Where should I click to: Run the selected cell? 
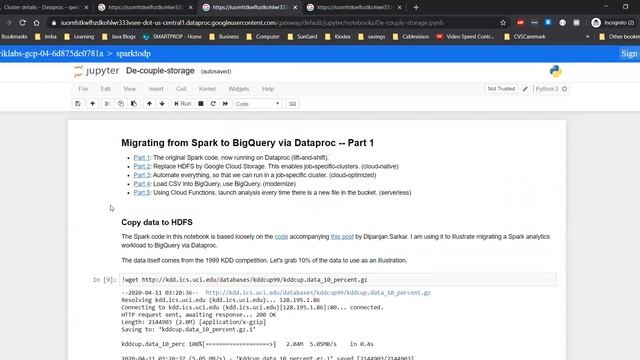click(182, 104)
